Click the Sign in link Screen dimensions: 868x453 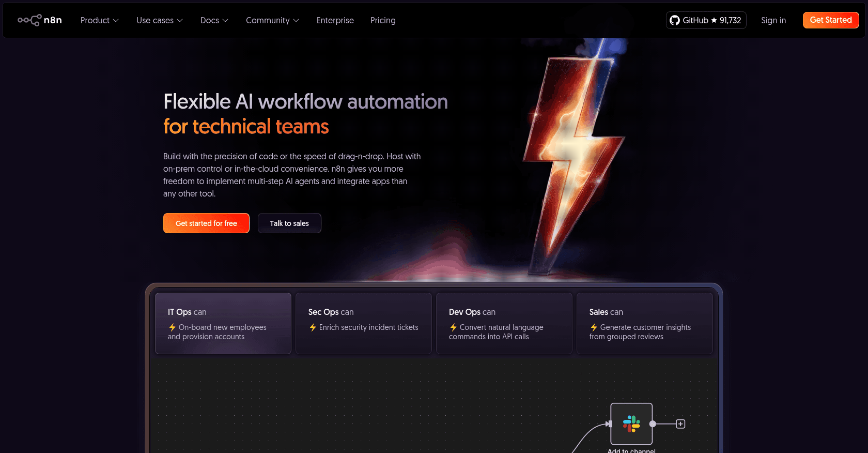click(773, 20)
